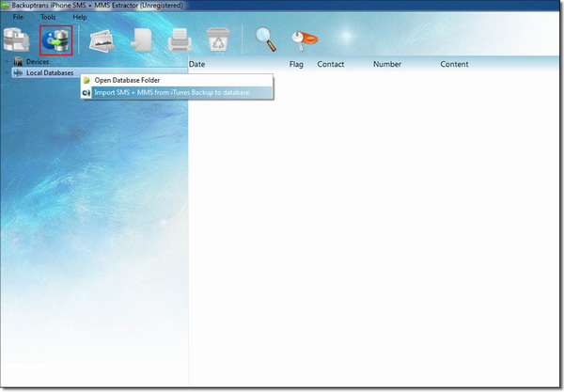Screen dimensions: 564x392
Task: Sort by the Contact column header
Action: click(x=331, y=64)
